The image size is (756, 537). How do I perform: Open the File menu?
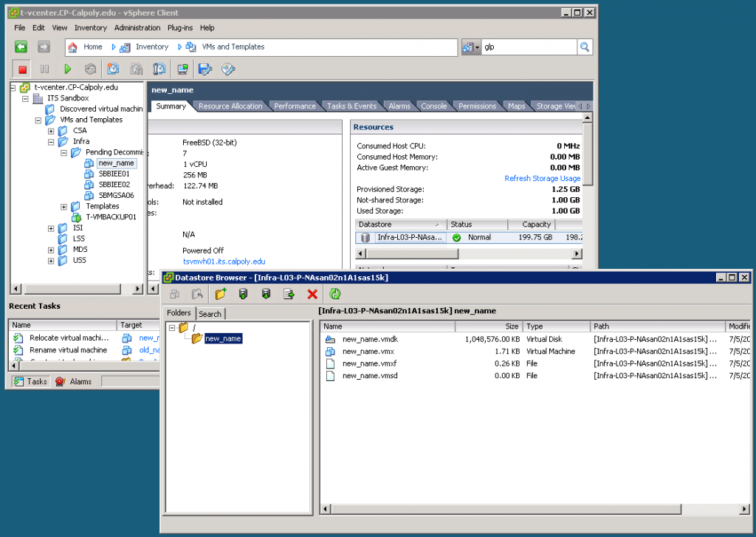click(x=20, y=28)
